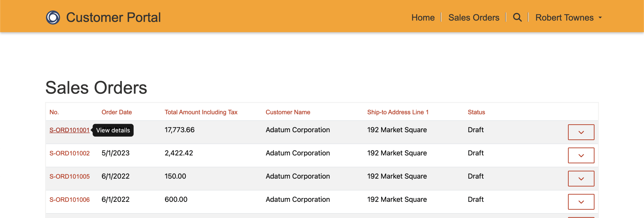Click the Customer Portal title text
This screenshot has width=644, height=218.
[113, 17]
